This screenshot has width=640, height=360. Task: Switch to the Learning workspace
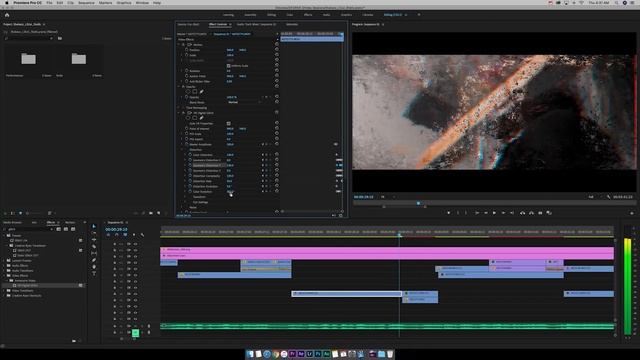(x=228, y=15)
